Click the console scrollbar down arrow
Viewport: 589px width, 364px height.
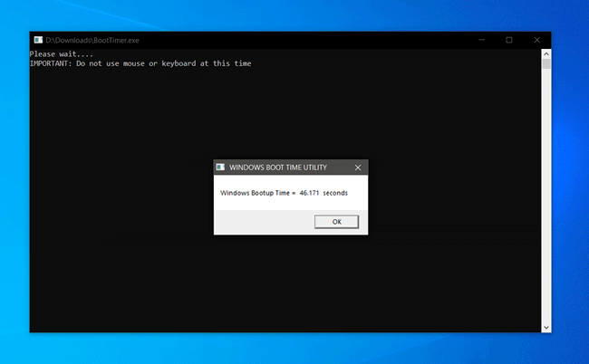(x=546, y=326)
